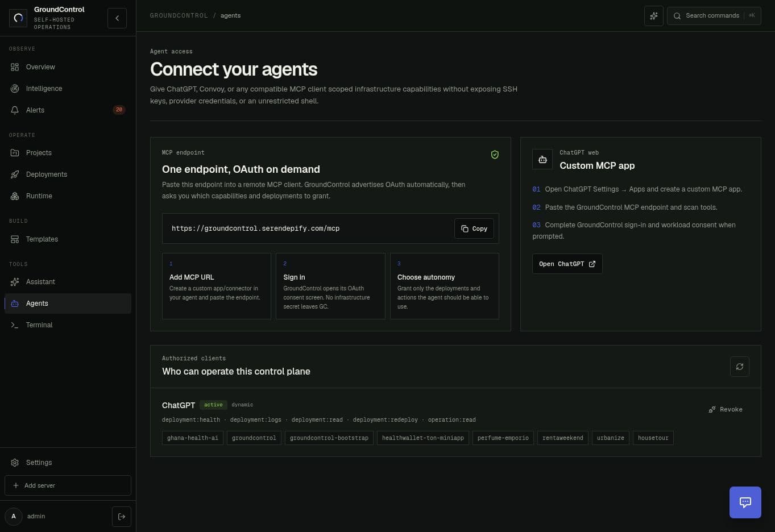The image size is (775, 532).
Task: Select the Agents sidebar item
Action: click(x=68, y=304)
